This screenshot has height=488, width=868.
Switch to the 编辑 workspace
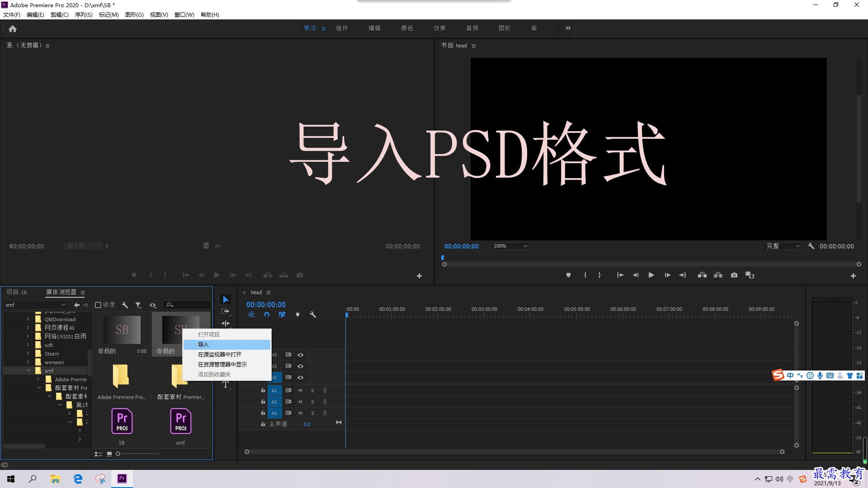pyautogui.click(x=374, y=28)
